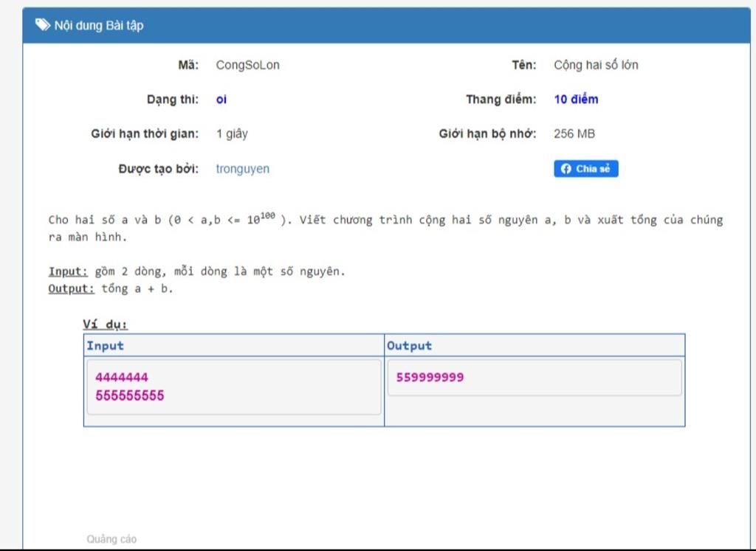The height and width of the screenshot is (551, 756).
Task: Click the time limit value '1 giây'
Action: [232, 134]
